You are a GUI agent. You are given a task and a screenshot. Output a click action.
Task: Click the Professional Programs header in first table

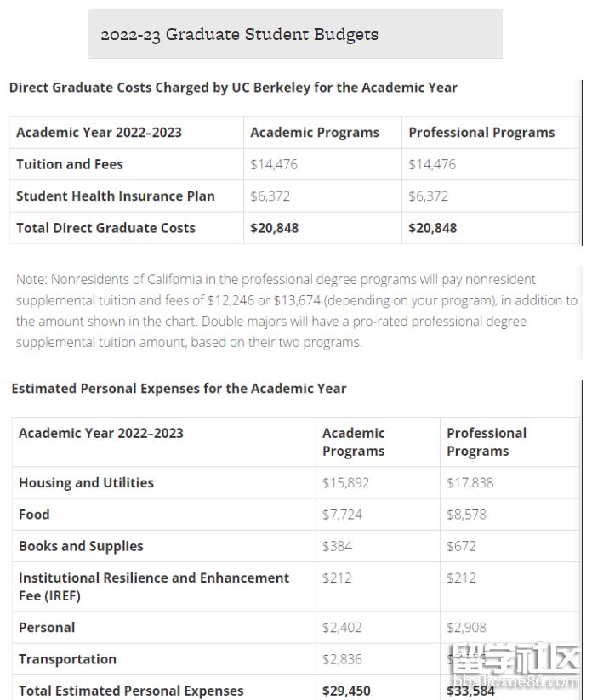pos(481,133)
